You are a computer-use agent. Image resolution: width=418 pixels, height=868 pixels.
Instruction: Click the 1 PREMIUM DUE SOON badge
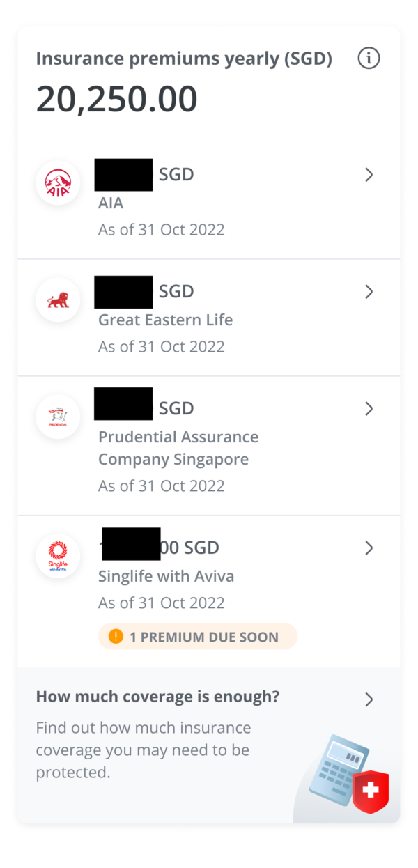[x=198, y=637]
